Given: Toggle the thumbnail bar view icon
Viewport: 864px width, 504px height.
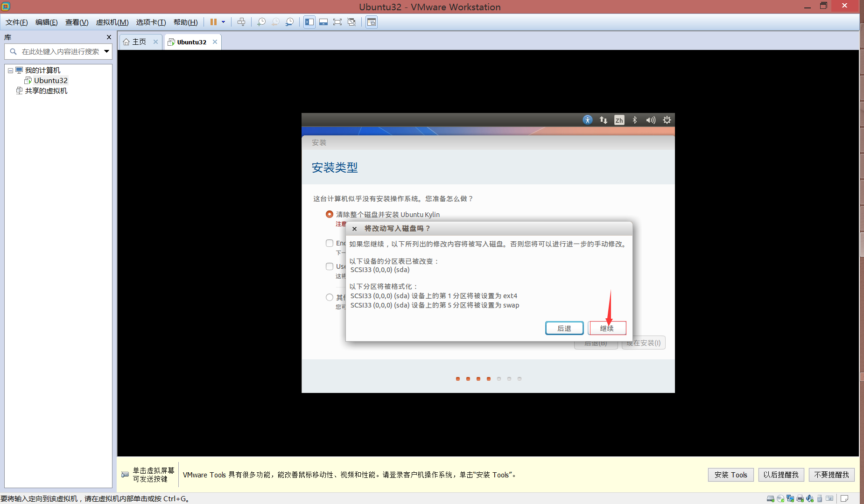Looking at the screenshot, I should point(323,22).
